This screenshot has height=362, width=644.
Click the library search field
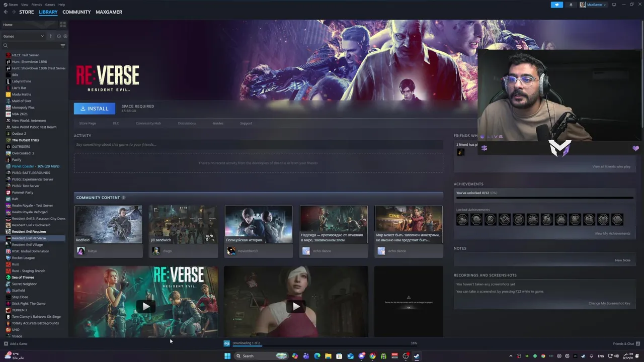34,46
